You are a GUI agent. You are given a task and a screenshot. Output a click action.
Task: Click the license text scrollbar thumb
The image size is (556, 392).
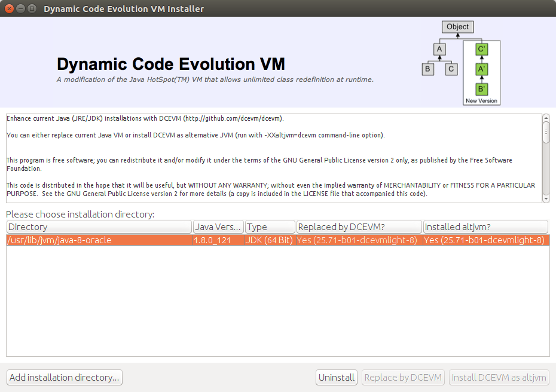click(546, 132)
